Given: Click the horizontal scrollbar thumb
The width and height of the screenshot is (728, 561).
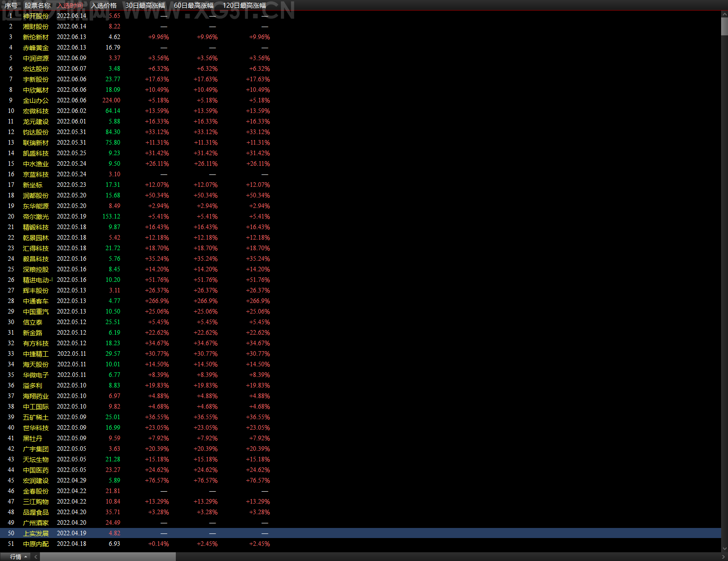Looking at the screenshot, I should [108, 557].
